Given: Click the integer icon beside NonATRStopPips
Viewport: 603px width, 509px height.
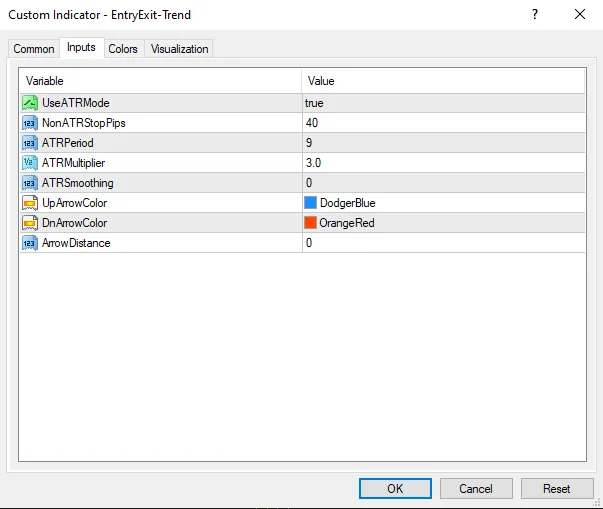Looking at the screenshot, I should point(30,123).
